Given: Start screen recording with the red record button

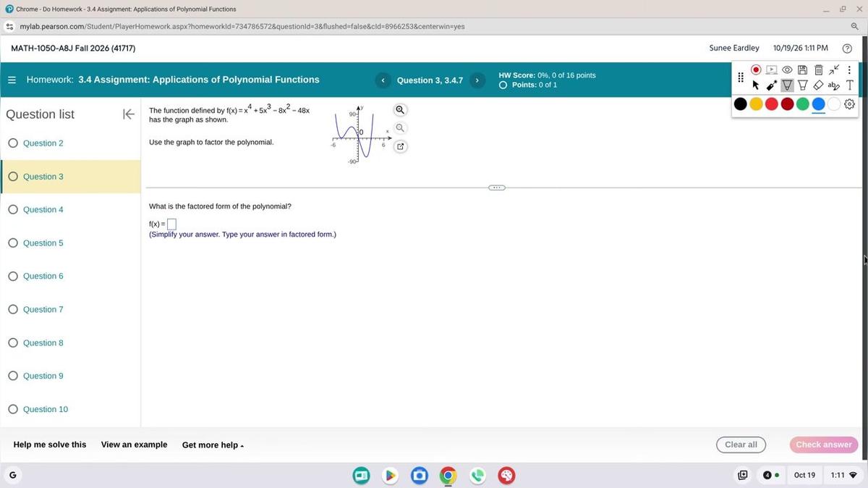Looking at the screenshot, I should (x=756, y=70).
